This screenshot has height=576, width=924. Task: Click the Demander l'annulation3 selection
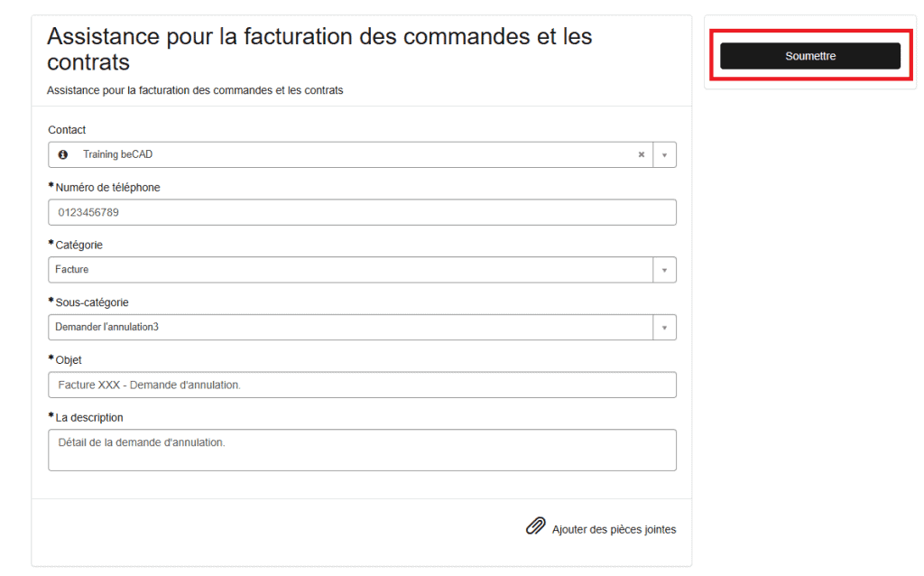(106, 327)
